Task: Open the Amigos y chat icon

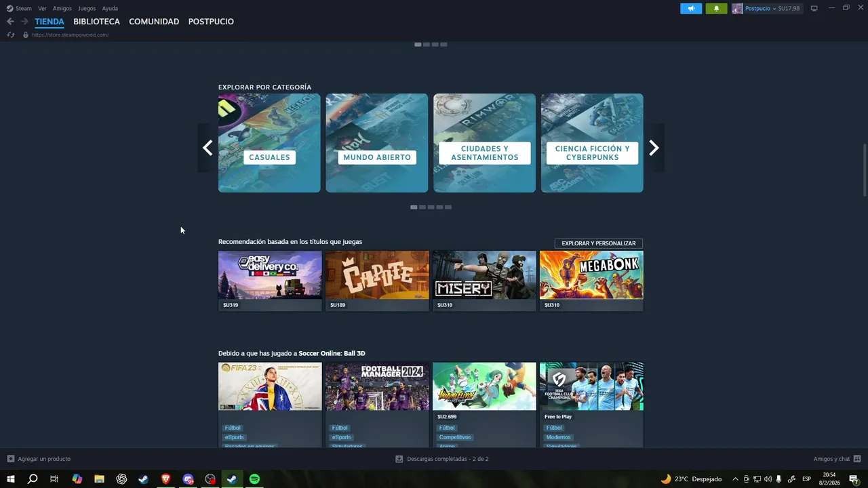Action: coord(857,459)
